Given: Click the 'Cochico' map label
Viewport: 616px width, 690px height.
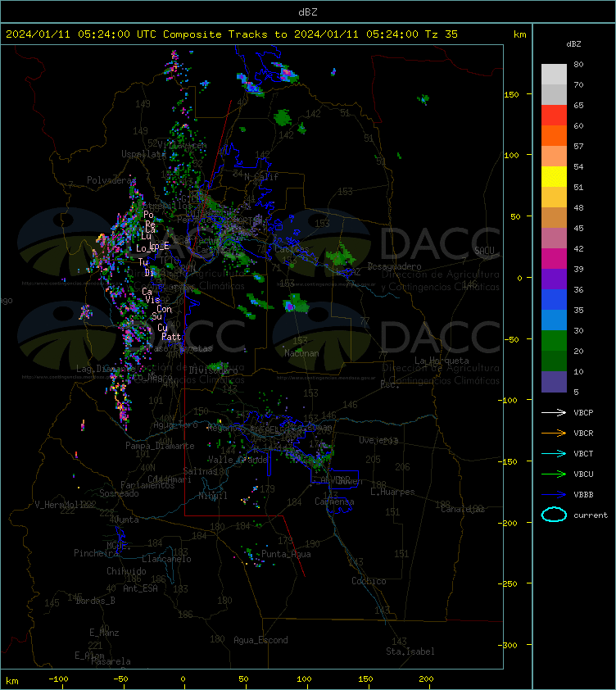Looking at the screenshot, I should pos(369,581).
